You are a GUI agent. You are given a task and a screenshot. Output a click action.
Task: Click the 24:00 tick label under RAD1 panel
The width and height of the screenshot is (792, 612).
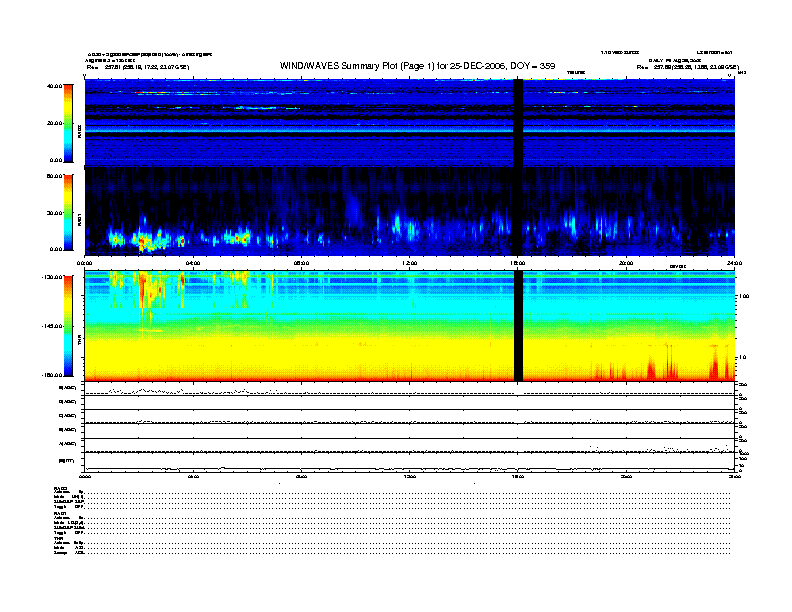pos(734,263)
